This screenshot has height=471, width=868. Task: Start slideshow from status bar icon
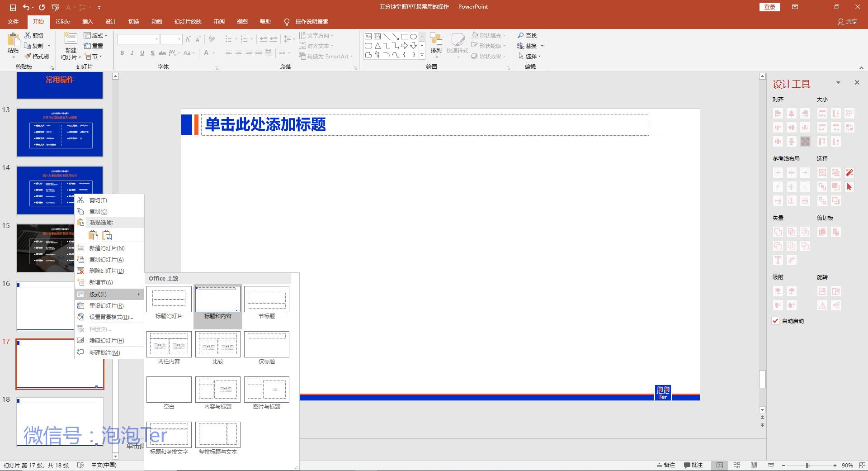click(x=771, y=465)
